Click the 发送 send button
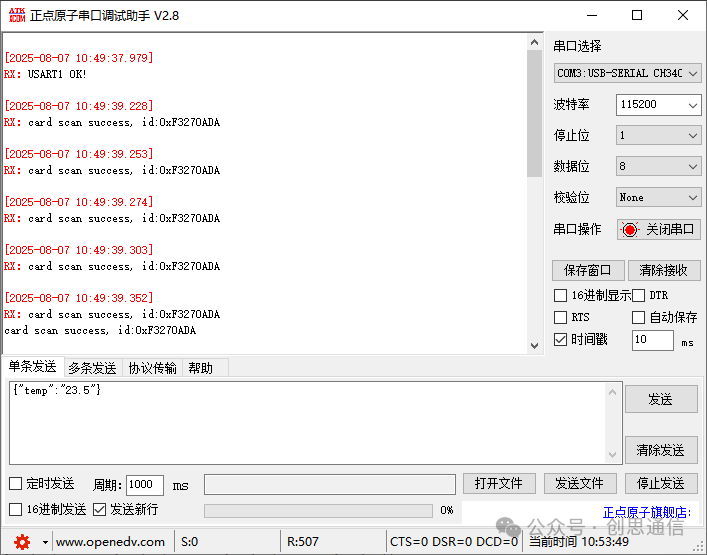 pos(661,399)
